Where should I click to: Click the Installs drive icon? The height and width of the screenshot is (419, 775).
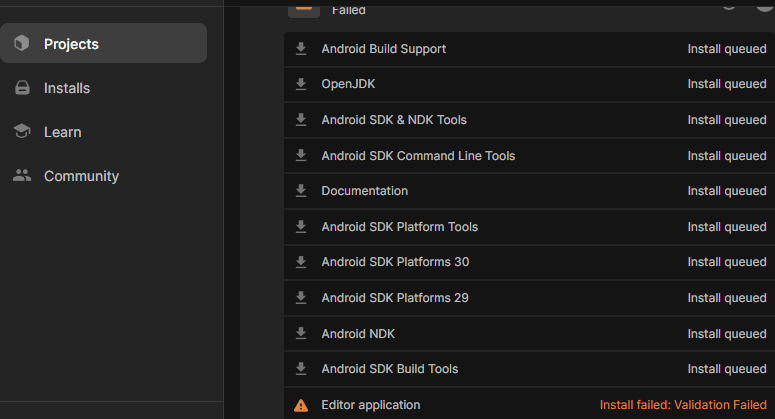point(22,87)
